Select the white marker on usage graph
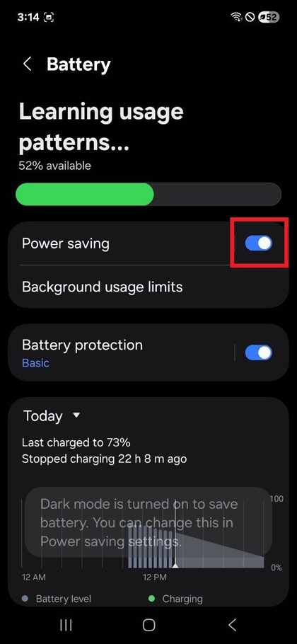Image resolution: width=297 pixels, height=644 pixels. click(x=175, y=565)
